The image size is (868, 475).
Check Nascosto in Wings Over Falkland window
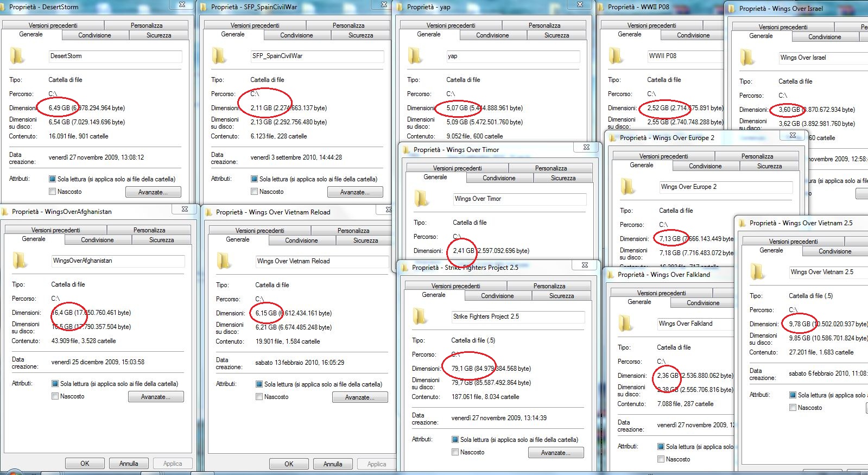click(x=661, y=459)
